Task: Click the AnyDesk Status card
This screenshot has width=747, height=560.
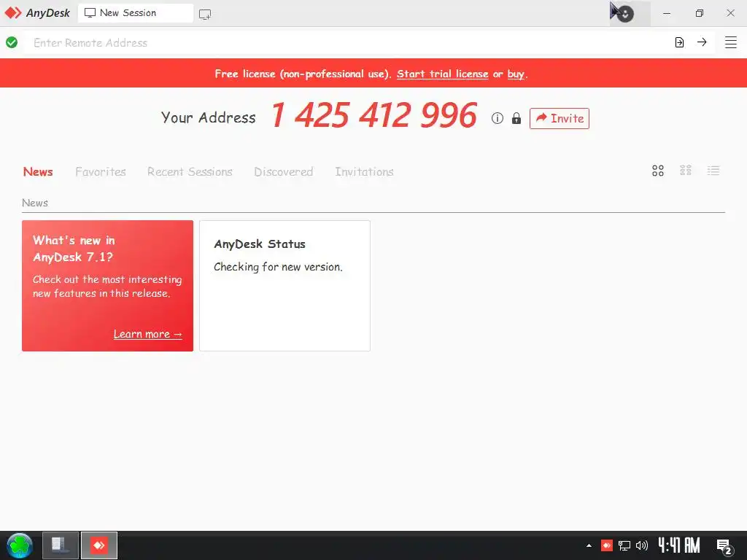Action: [x=285, y=286]
